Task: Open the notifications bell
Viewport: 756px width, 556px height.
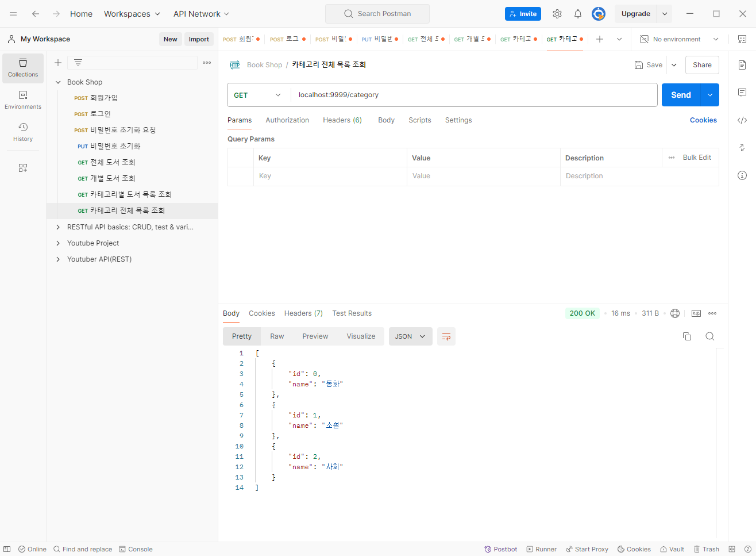Action: 578,14
